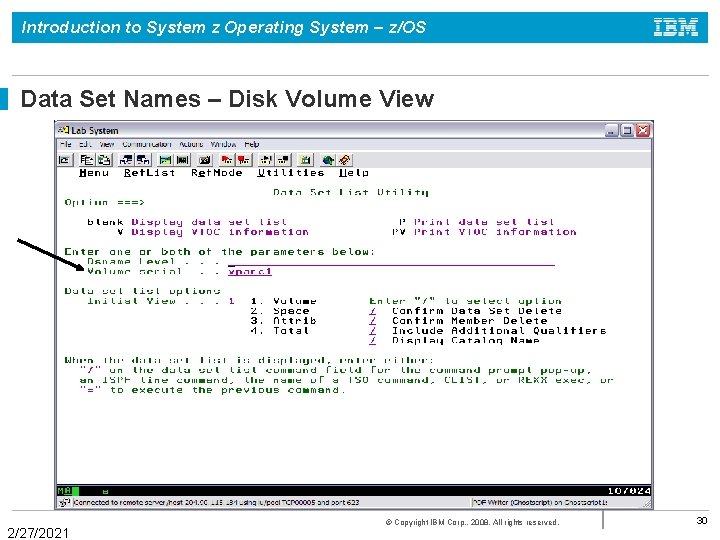Click the Volume serial input field
Image resolution: width=720 pixels, height=540 pixels.
tap(250, 271)
